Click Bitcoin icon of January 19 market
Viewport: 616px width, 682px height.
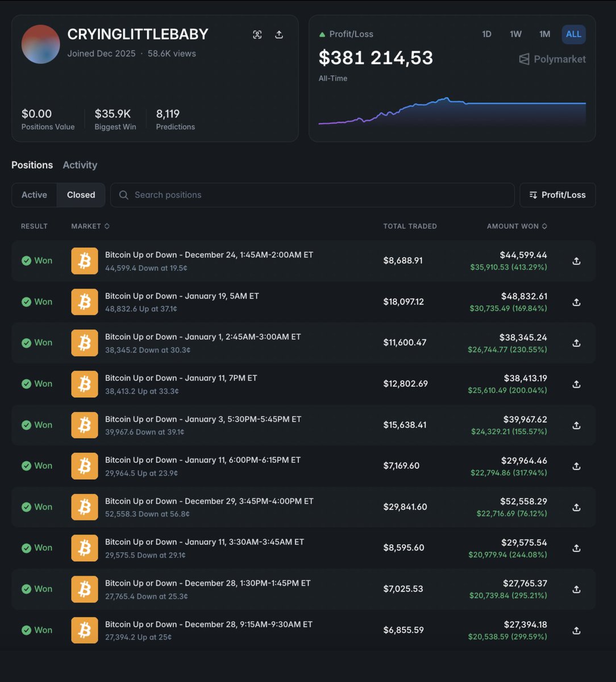(85, 302)
